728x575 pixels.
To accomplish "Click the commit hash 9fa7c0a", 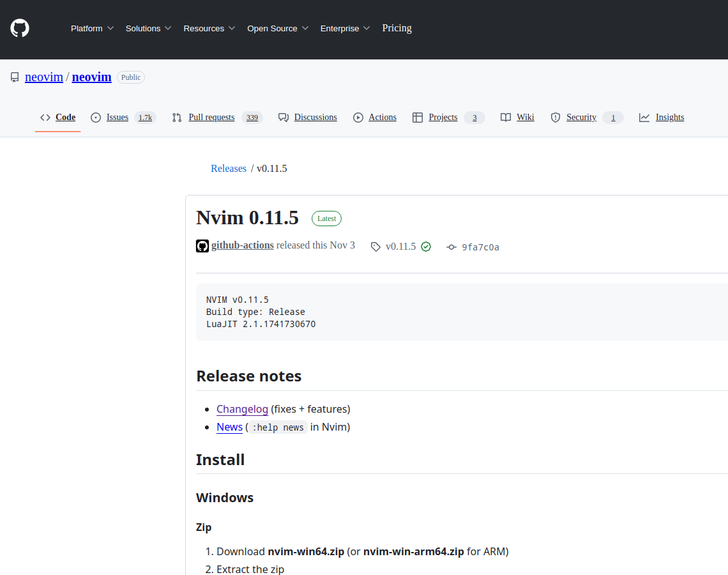I will pyautogui.click(x=481, y=247).
